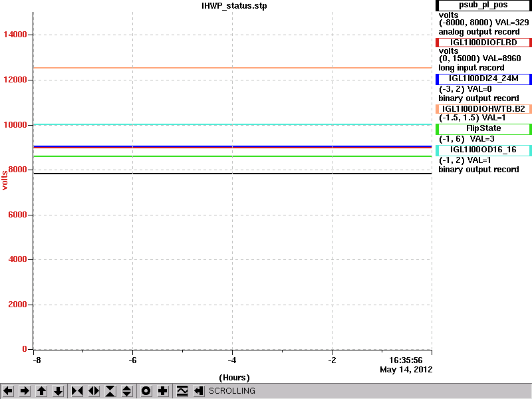The width and height of the screenshot is (532, 399).
Task: Click the (Hours) x-axis title
Action: pos(234,378)
